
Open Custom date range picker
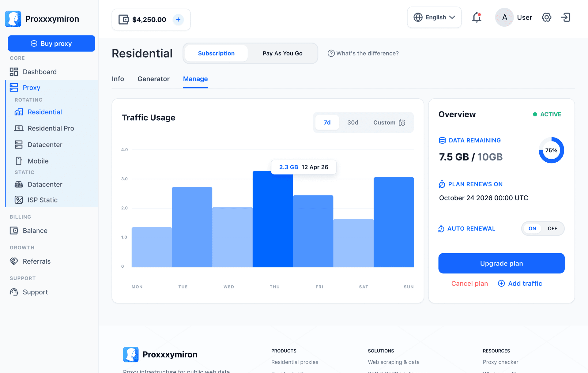click(389, 122)
